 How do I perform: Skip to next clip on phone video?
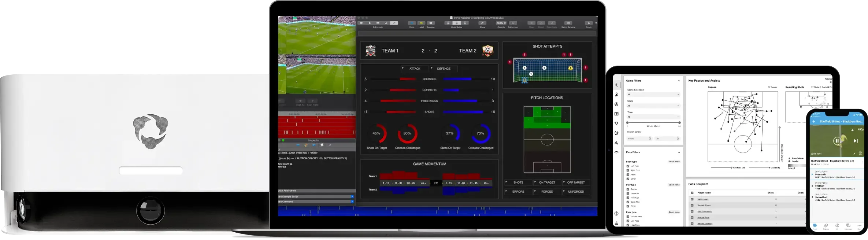click(856, 141)
